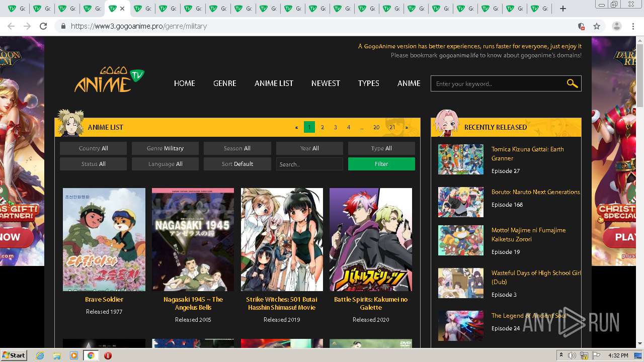
Task: Open Nagasaki 1945 ~ The Angelus Bells link
Action: click(x=193, y=303)
